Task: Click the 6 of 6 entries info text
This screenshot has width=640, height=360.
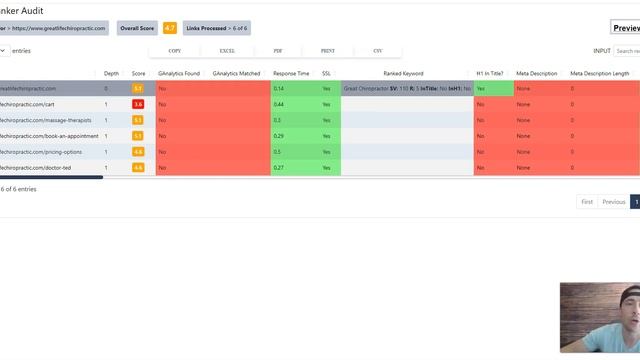Action: click(18, 189)
